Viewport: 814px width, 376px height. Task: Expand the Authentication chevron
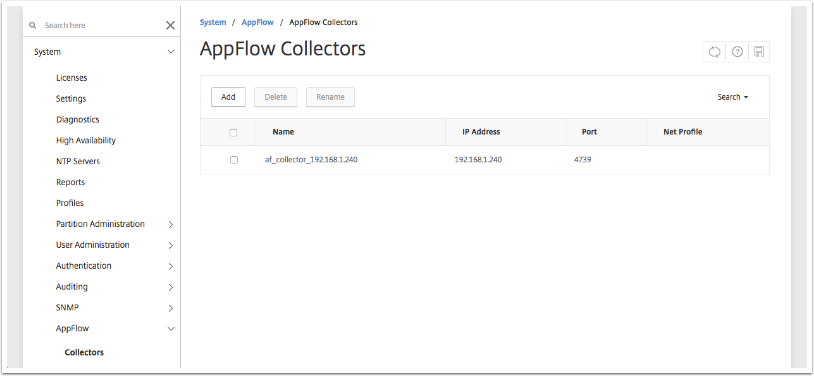171,266
